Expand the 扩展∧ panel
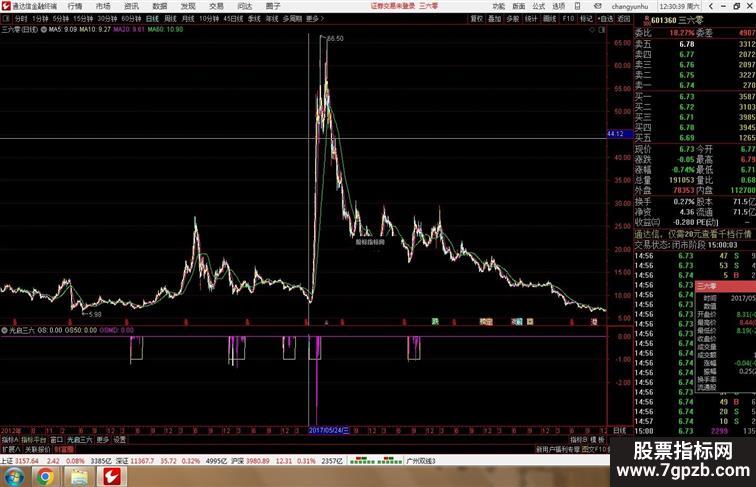The height and width of the screenshot is (487, 756). 11,449
